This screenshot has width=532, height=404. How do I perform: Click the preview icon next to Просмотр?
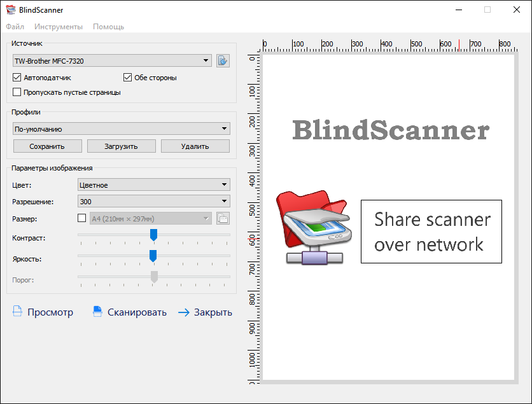[17, 312]
